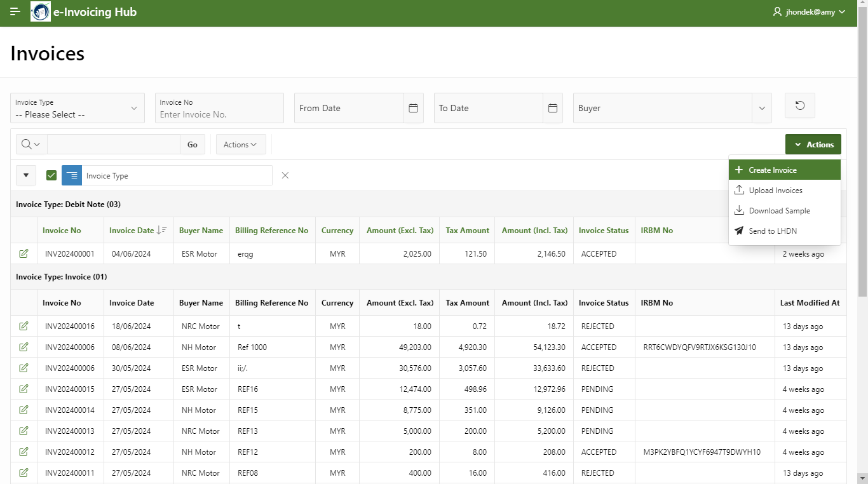Open the Buyer dropdown list
This screenshot has width=868, height=484.
click(x=761, y=109)
